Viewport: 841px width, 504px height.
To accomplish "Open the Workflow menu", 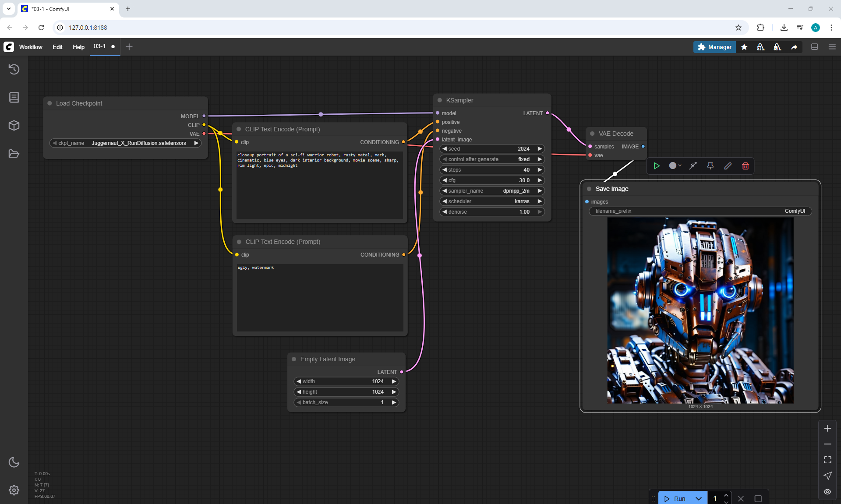I will click(x=31, y=47).
